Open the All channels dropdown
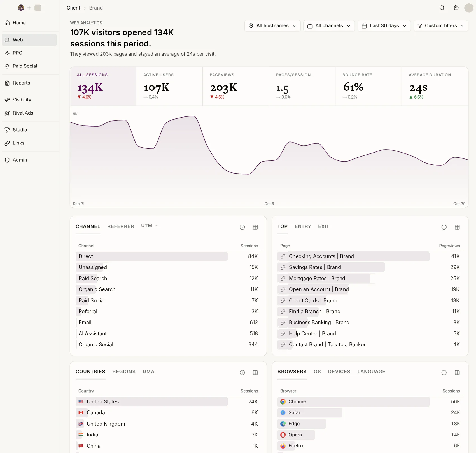This screenshot has height=453, width=476. click(x=329, y=26)
